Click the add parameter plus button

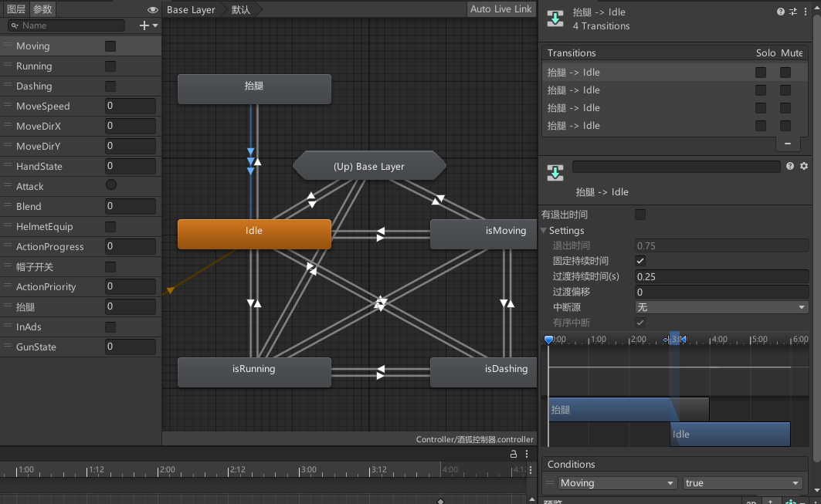144,25
